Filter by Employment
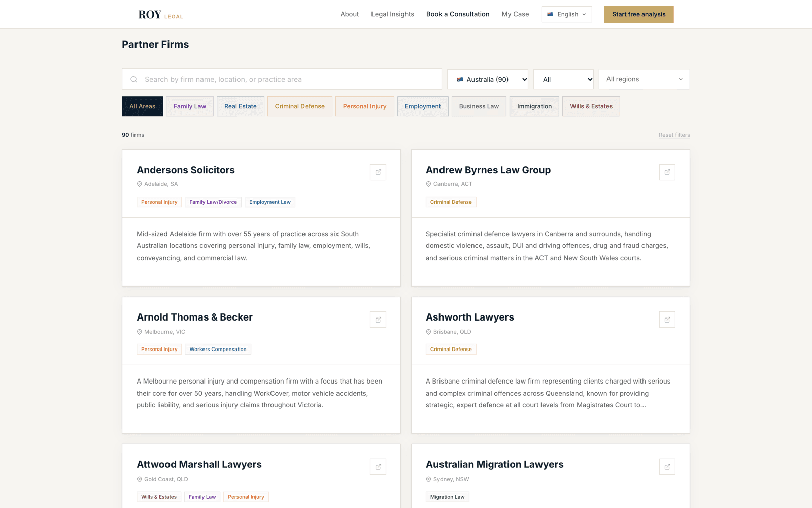 pos(423,106)
